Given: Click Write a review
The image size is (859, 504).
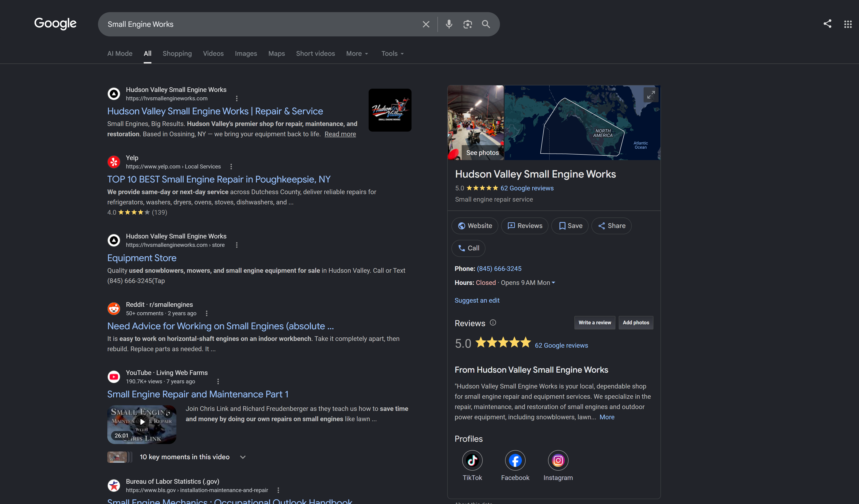Looking at the screenshot, I should 595,323.
